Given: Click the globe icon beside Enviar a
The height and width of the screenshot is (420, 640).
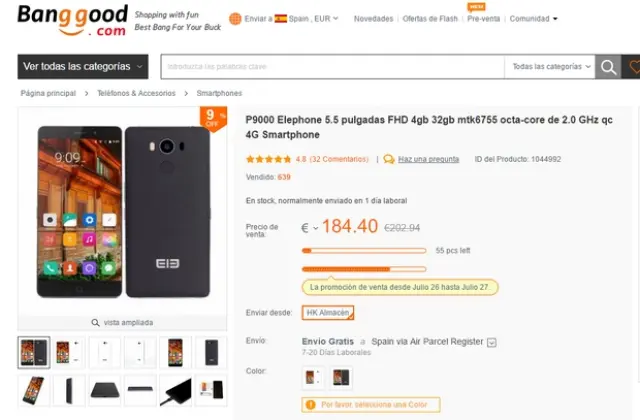Looking at the screenshot, I should coord(234,18).
